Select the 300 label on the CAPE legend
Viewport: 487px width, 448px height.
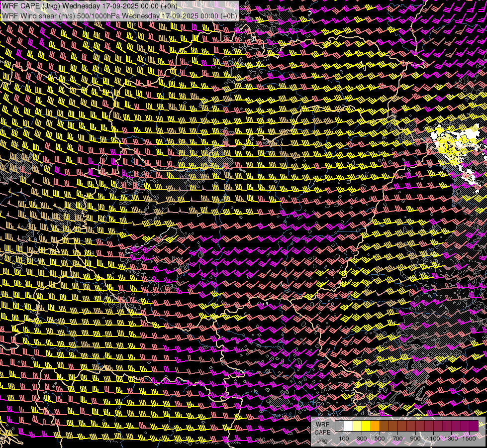(362, 439)
